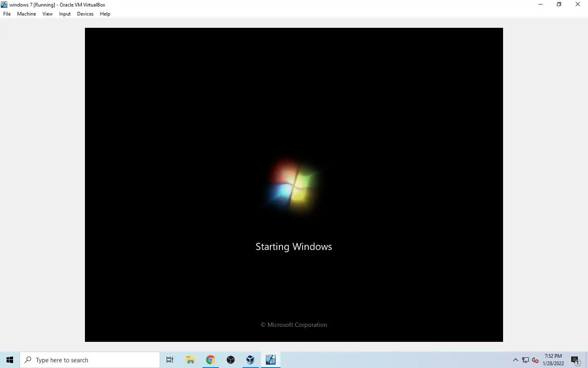Show hidden system tray icons
The height and width of the screenshot is (368, 588).
point(515,360)
